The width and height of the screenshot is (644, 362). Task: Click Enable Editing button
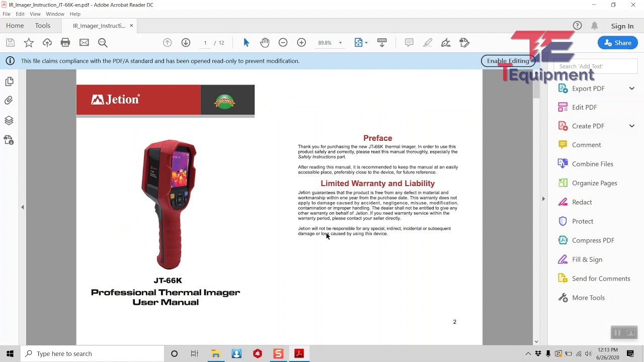pos(508,61)
